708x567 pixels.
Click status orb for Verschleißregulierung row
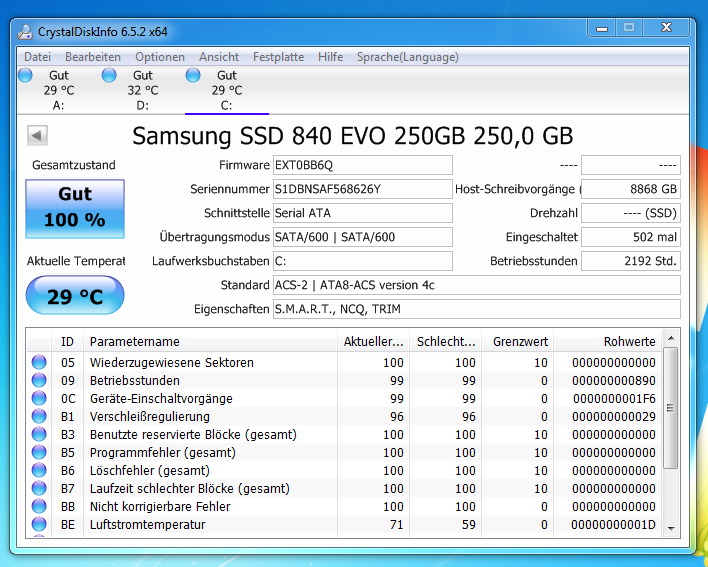coord(39,416)
